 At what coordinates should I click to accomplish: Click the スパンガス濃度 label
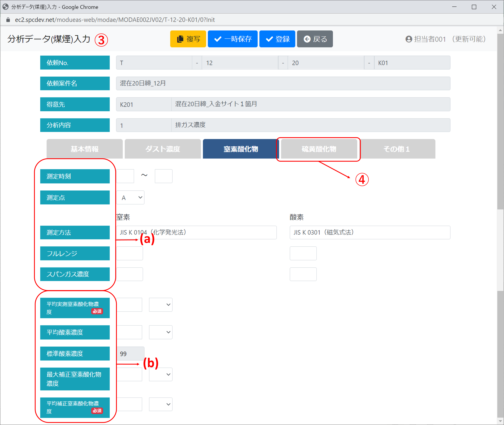(75, 274)
